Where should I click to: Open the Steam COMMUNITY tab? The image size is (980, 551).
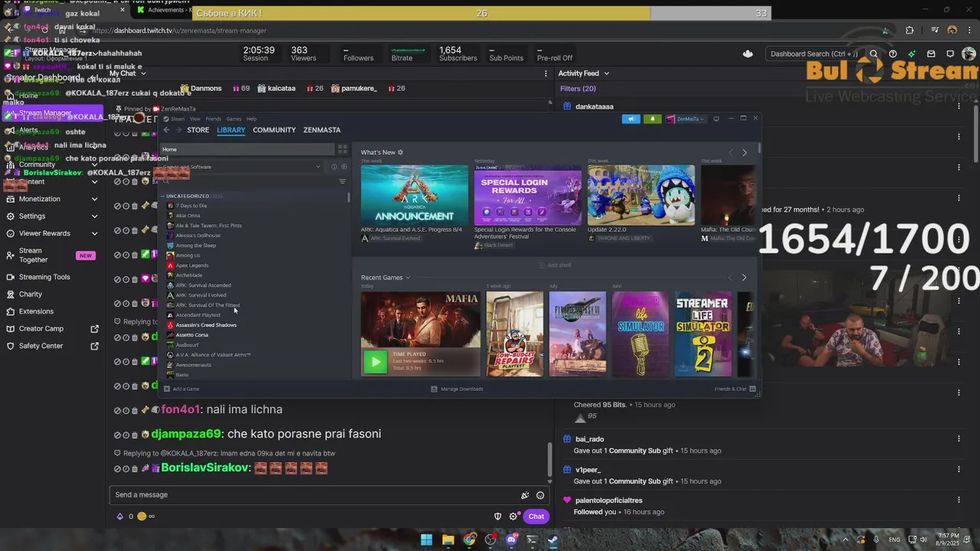pyautogui.click(x=274, y=130)
